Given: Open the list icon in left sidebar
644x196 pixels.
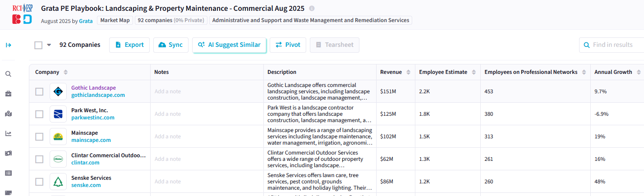Looking at the screenshot, I should point(8,173).
